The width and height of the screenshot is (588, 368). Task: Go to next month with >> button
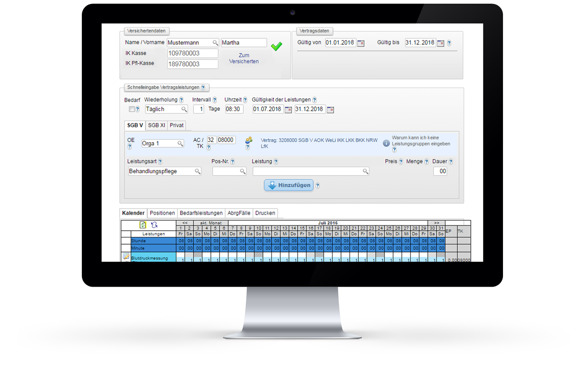pyautogui.click(x=436, y=223)
